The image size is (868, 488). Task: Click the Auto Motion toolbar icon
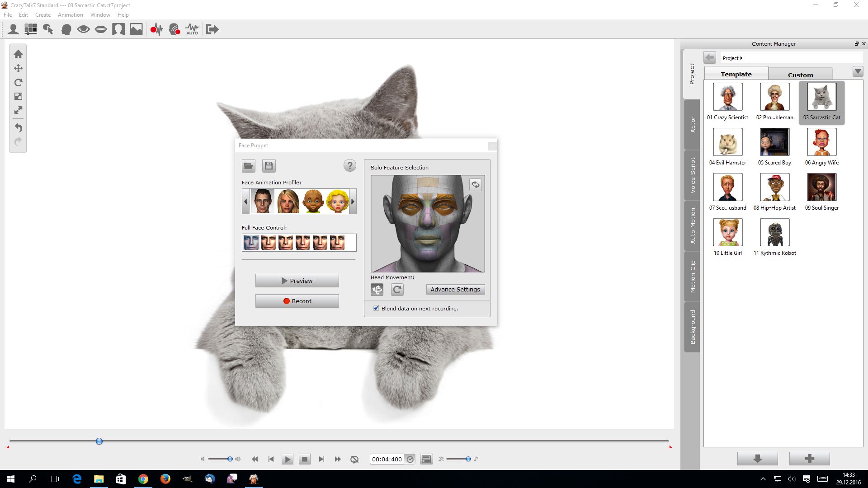(192, 30)
